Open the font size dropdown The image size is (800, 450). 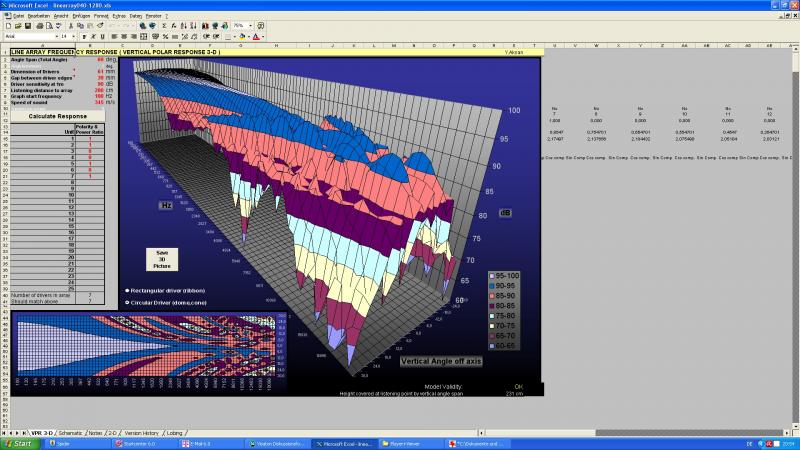click(72, 36)
